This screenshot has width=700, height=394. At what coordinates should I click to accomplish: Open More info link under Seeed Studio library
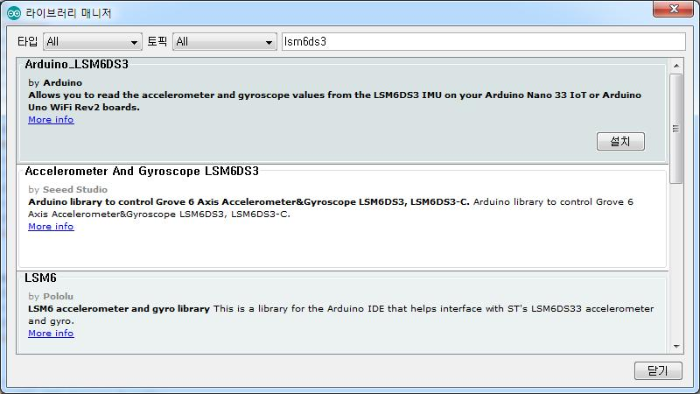tap(51, 226)
